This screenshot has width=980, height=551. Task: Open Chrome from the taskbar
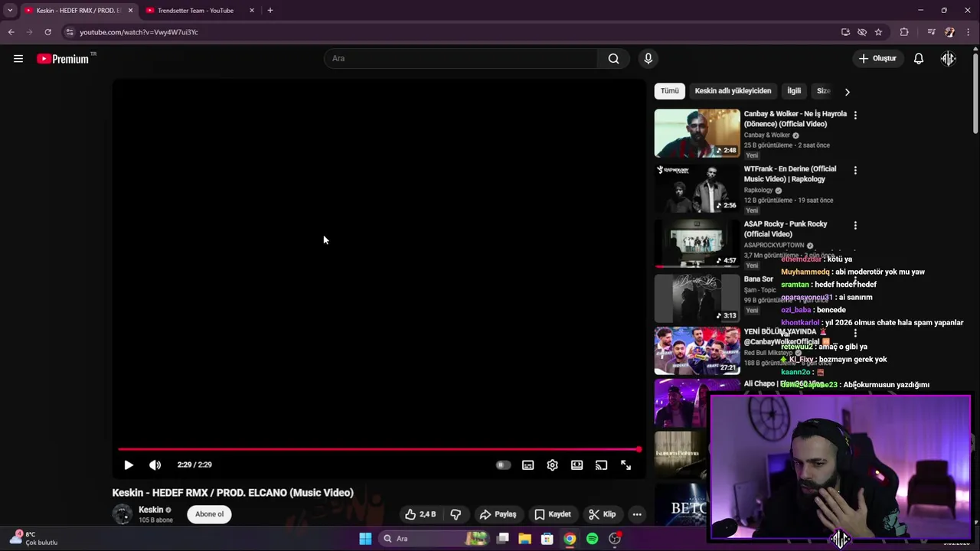[570, 539]
